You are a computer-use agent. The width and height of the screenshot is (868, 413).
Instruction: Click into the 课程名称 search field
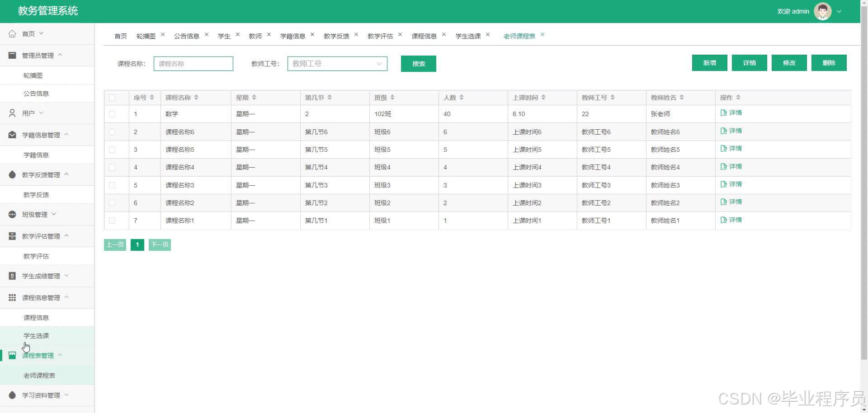193,64
